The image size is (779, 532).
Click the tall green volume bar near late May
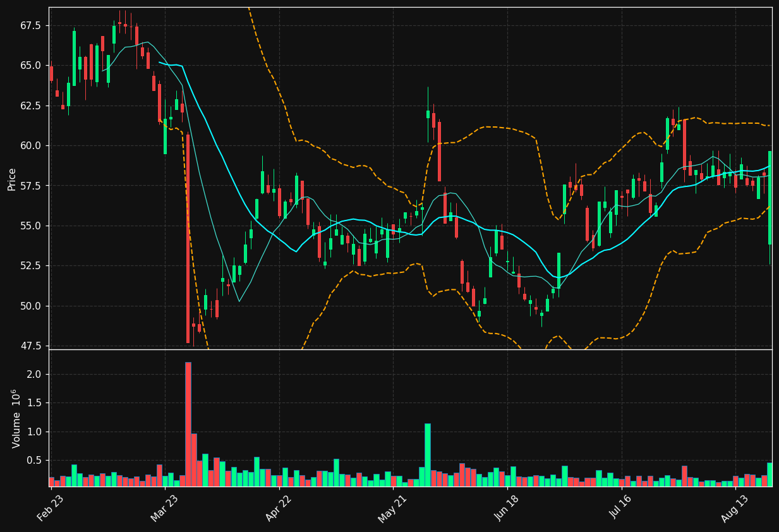click(x=428, y=455)
